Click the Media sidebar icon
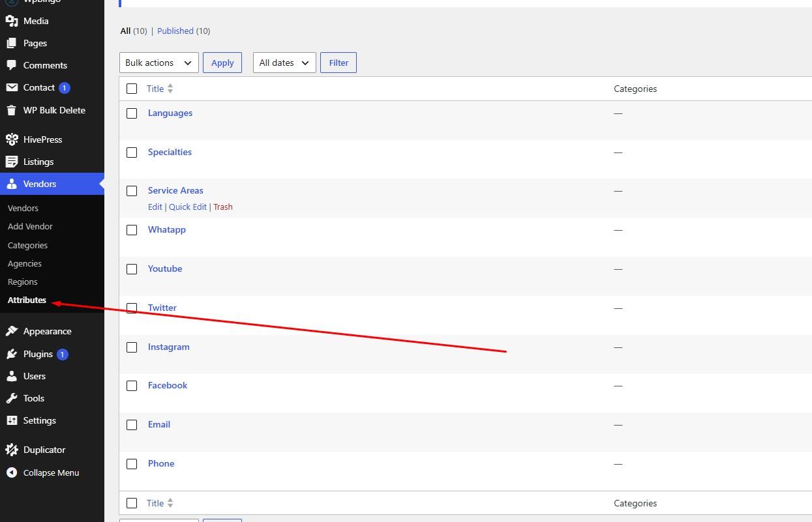This screenshot has width=812, height=522. click(12, 21)
